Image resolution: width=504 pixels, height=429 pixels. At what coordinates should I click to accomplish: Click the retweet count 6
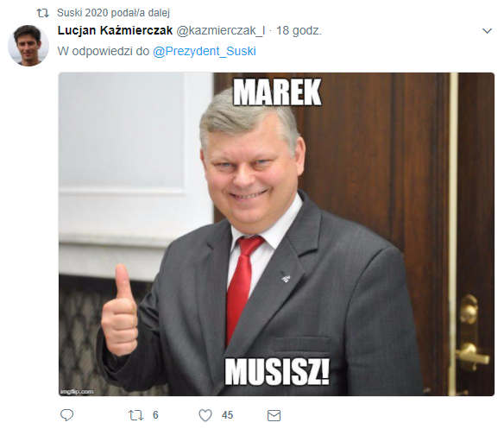(x=155, y=415)
